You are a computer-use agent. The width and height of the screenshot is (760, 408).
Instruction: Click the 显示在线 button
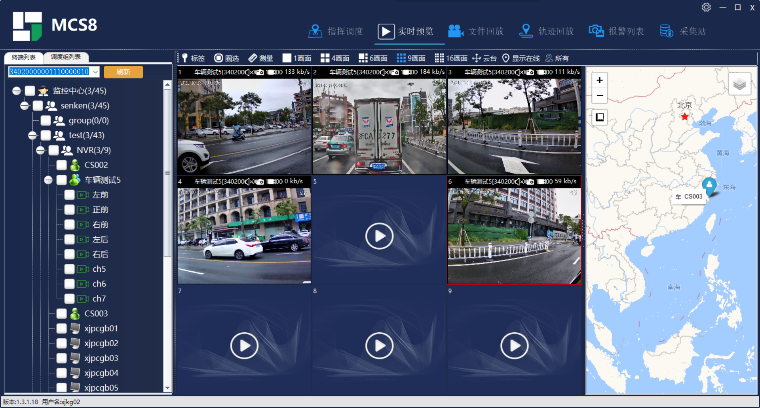[520, 58]
